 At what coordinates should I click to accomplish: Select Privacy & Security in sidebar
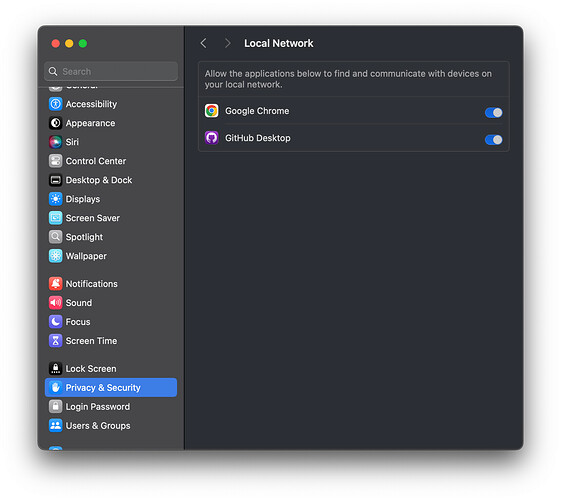[111, 388]
